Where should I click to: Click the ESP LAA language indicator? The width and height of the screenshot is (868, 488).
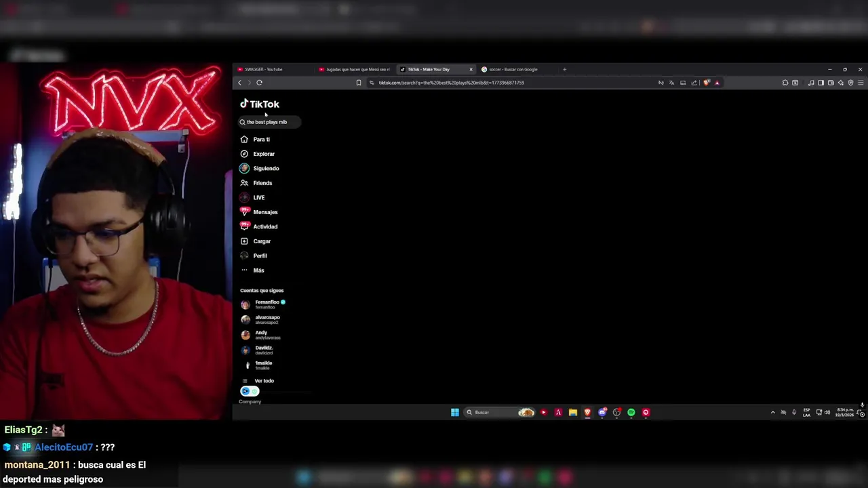[x=806, y=412]
